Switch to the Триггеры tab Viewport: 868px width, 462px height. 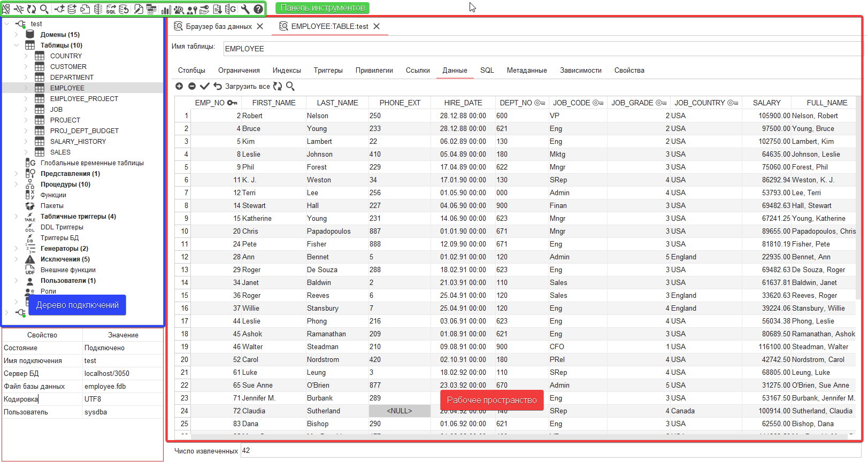pyautogui.click(x=328, y=71)
